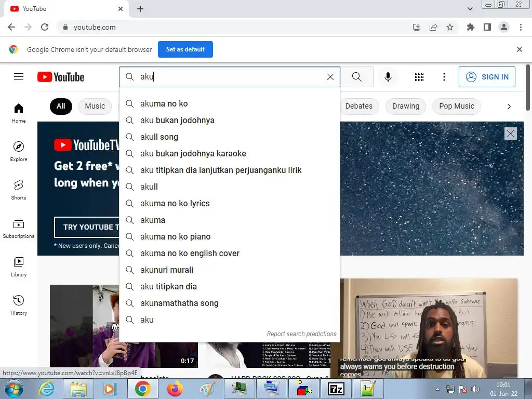Choose suggestion 'akull song'
This screenshot has width=532, height=399.
[230, 137]
